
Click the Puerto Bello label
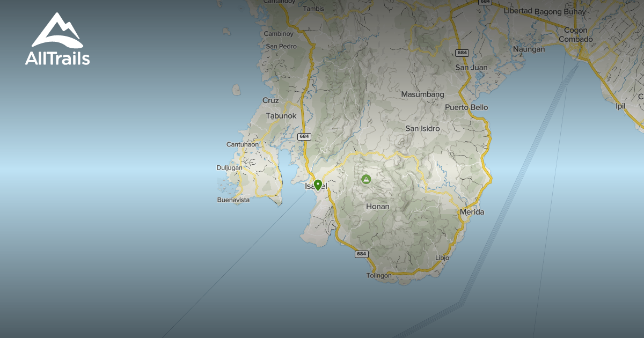[x=467, y=107]
